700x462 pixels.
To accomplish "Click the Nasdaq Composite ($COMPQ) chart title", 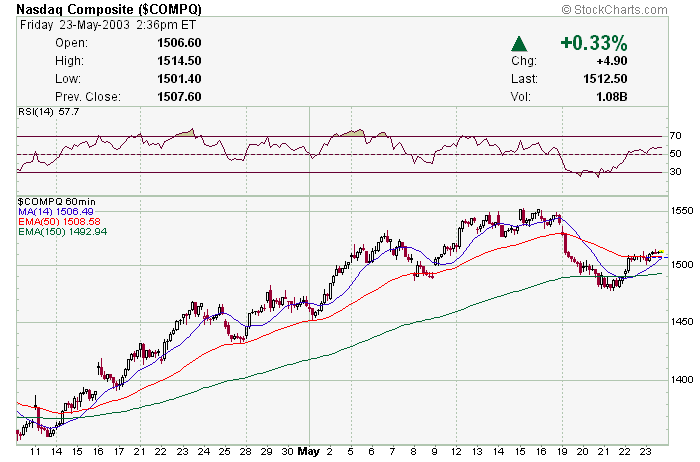I will [109, 9].
